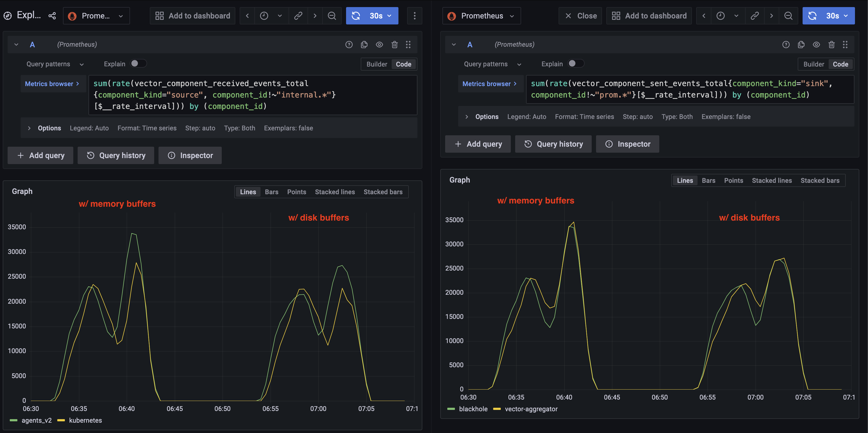Open the 30s refresh interval dropdown

click(389, 15)
